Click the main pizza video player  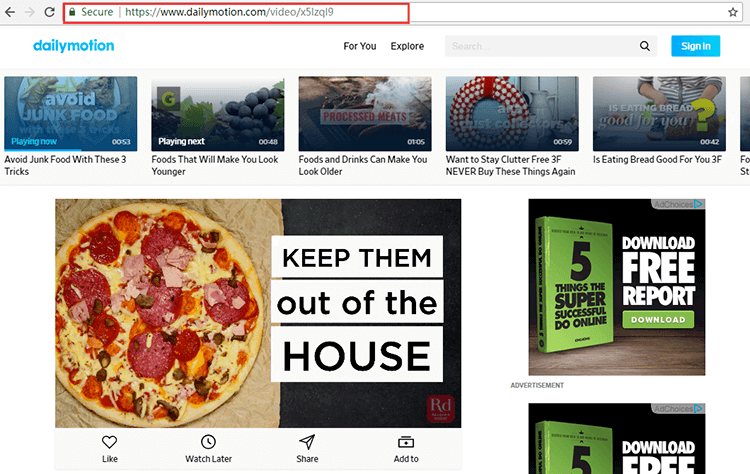coord(258,313)
